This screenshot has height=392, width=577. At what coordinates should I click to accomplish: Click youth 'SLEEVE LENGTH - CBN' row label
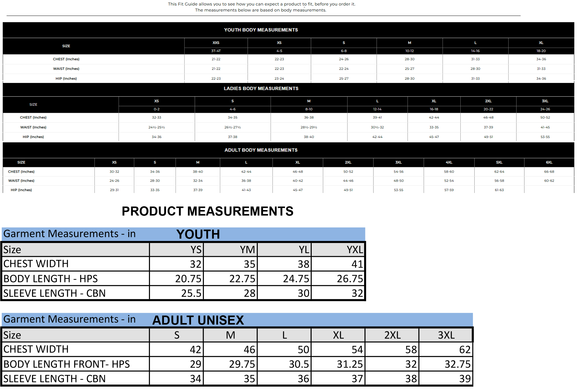point(54,293)
